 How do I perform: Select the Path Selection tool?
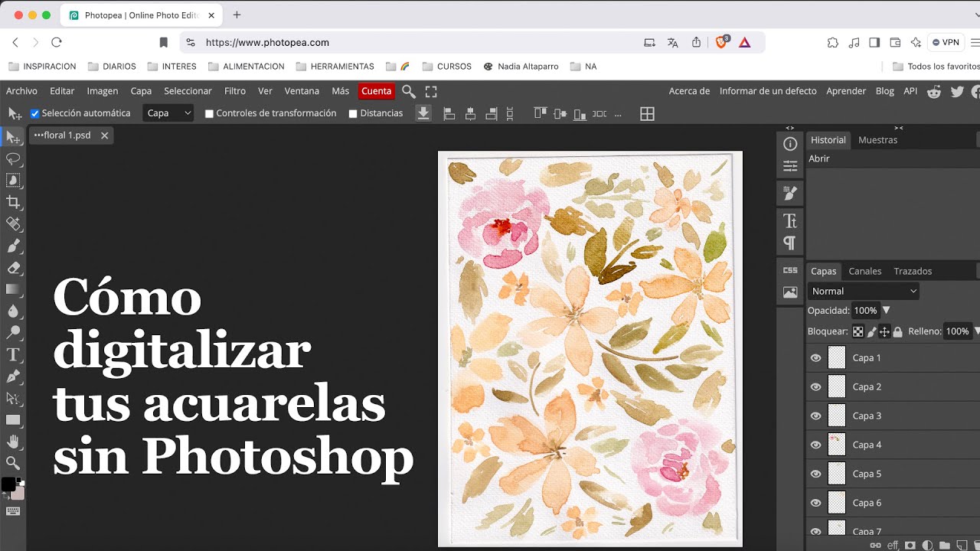[x=13, y=398]
